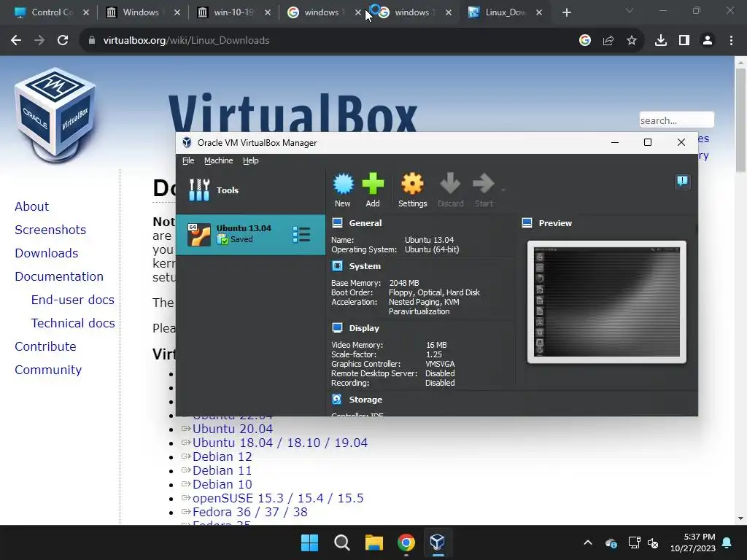Bookmark this page with star icon

pos(631,41)
